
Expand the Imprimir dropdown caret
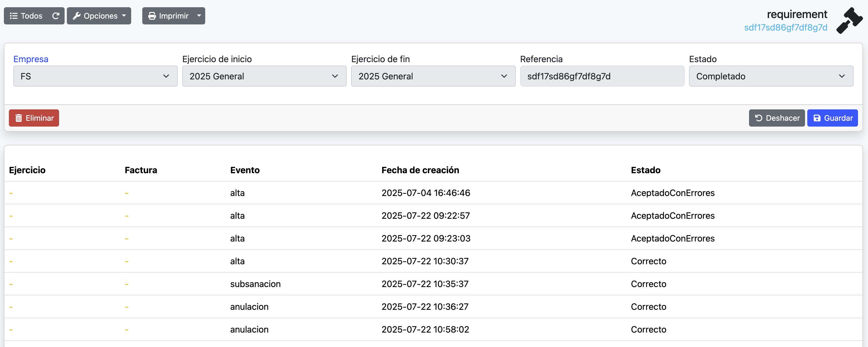tap(199, 16)
